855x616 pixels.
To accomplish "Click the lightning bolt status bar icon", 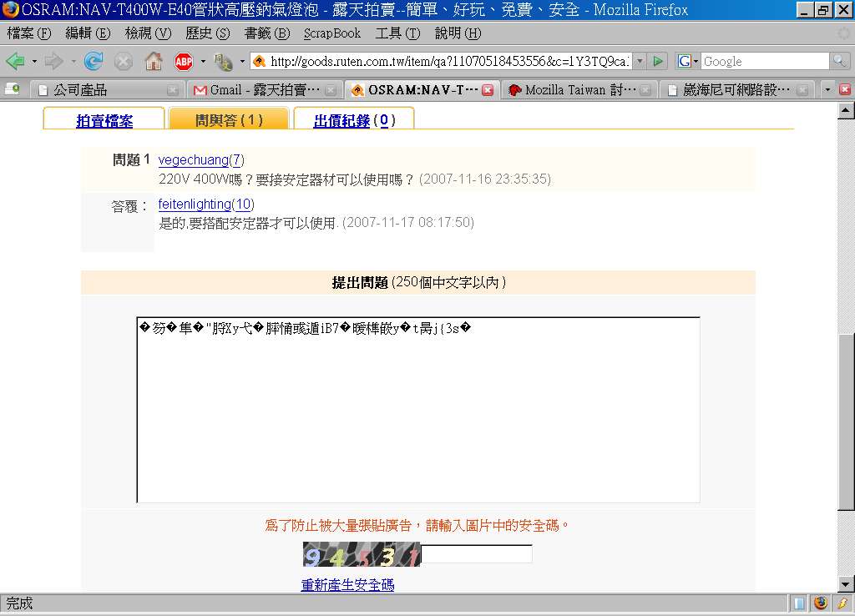I will pos(842,603).
